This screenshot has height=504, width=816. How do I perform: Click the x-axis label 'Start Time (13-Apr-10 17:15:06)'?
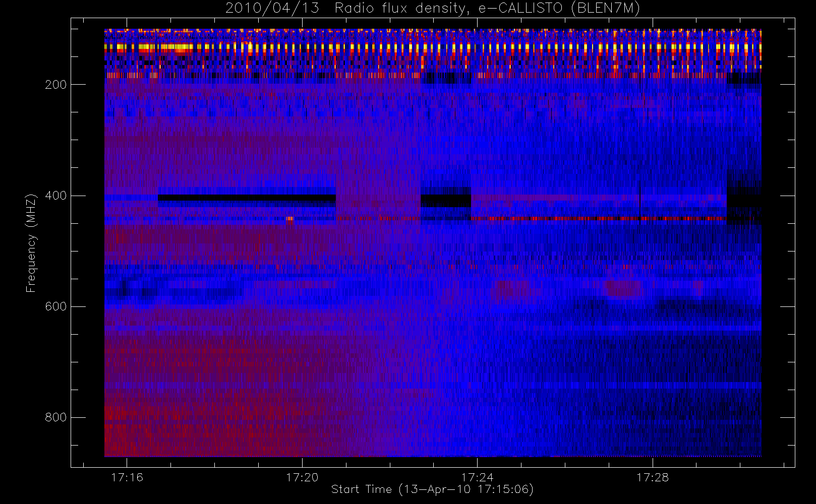(x=432, y=489)
